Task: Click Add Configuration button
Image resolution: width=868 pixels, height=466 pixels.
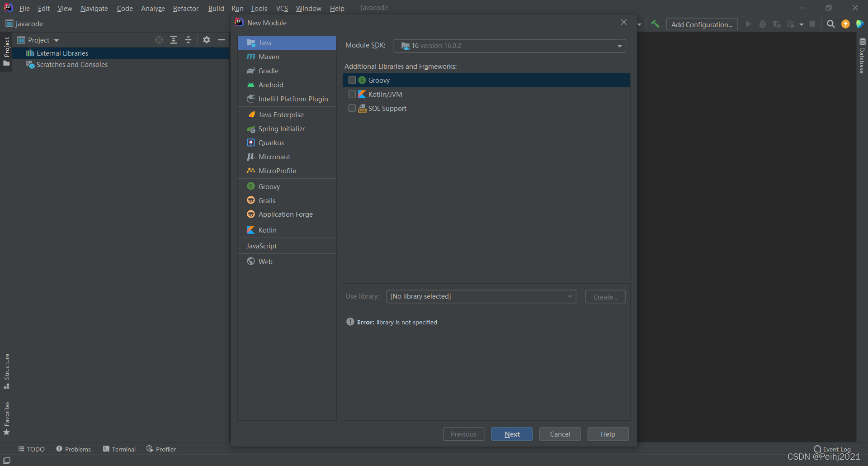Action: [x=702, y=24]
